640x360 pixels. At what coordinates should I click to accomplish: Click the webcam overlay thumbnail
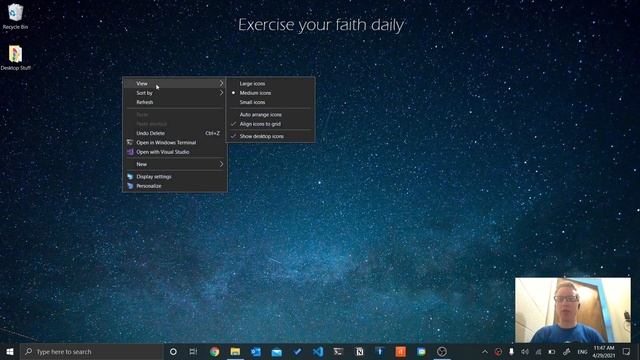(573, 310)
